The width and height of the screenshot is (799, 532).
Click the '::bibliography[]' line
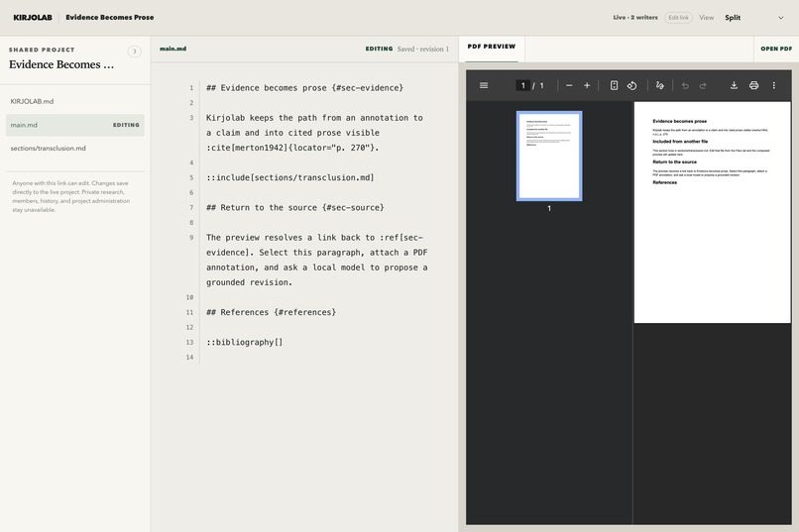coord(244,342)
